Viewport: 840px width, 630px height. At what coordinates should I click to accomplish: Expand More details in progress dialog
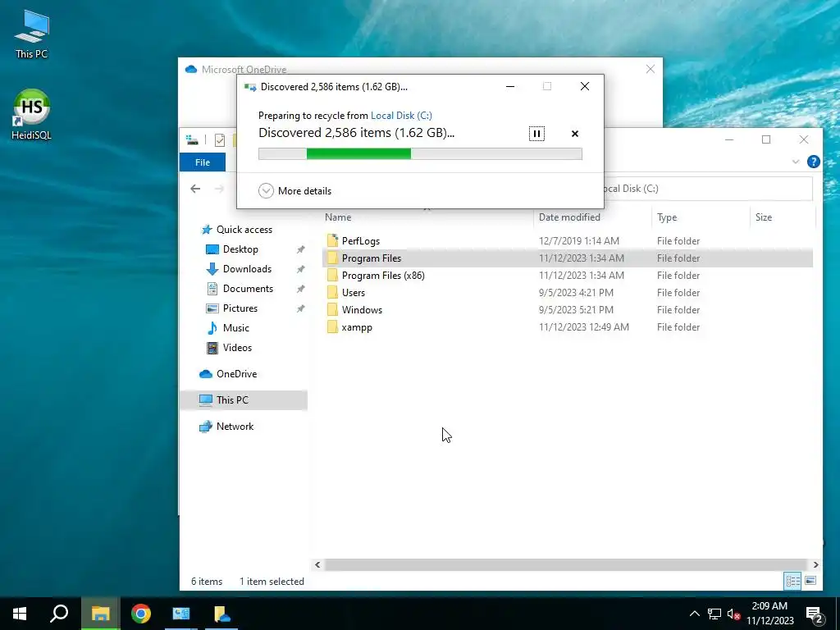pos(294,190)
